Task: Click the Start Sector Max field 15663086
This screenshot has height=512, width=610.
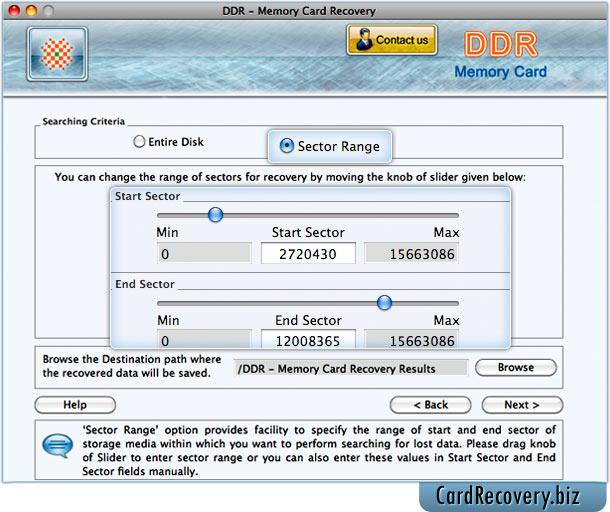Action: 411,254
